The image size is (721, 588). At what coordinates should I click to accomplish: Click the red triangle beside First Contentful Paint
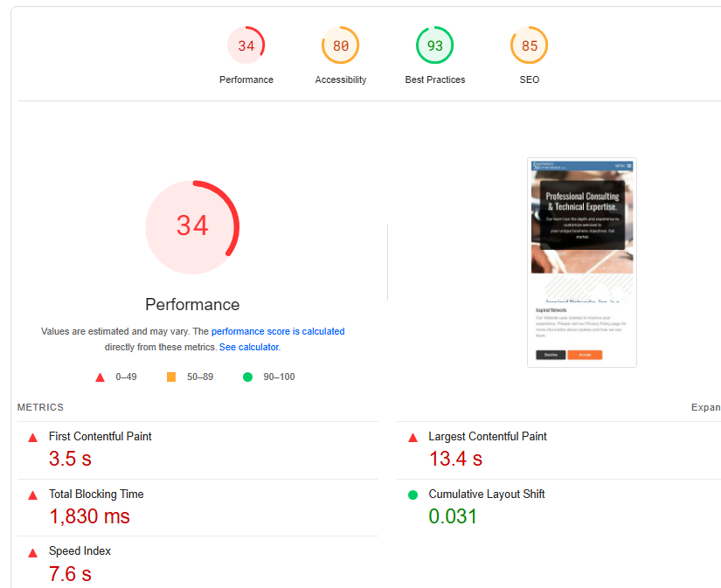pos(32,438)
